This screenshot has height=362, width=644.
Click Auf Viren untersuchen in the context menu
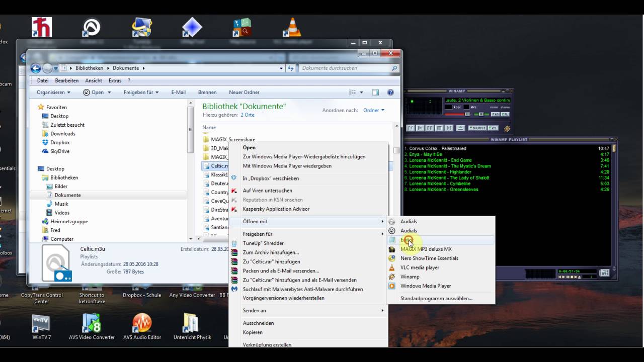pos(308,191)
